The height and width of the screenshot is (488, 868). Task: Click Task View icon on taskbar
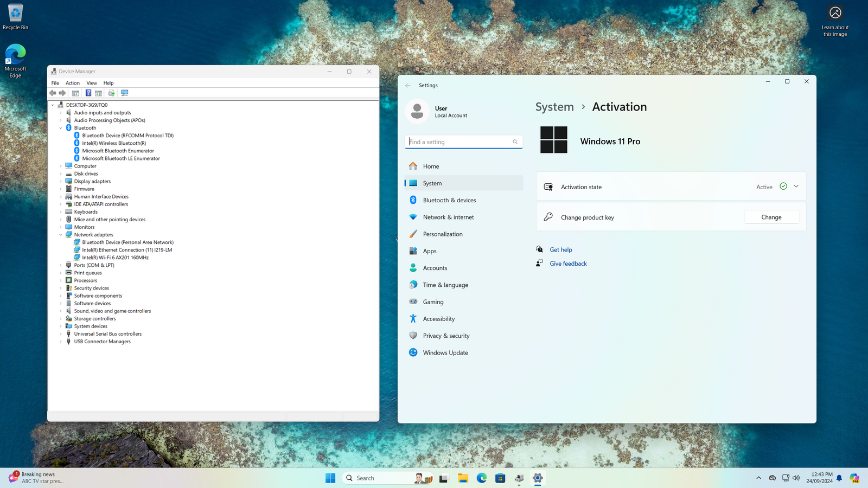444,478
